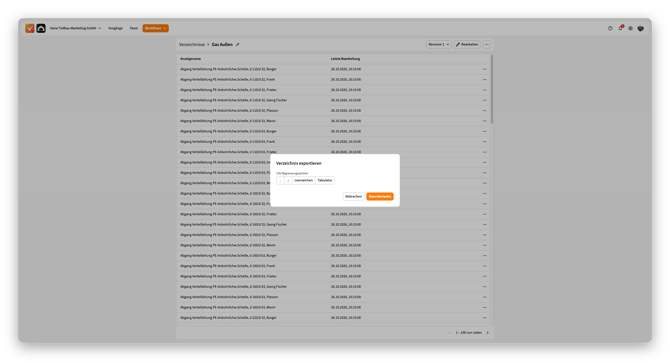The height and width of the screenshot is (363, 670).
Task: Open row menu for d 160/d 63 Burger
Action: pyautogui.click(x=485, y=256)
